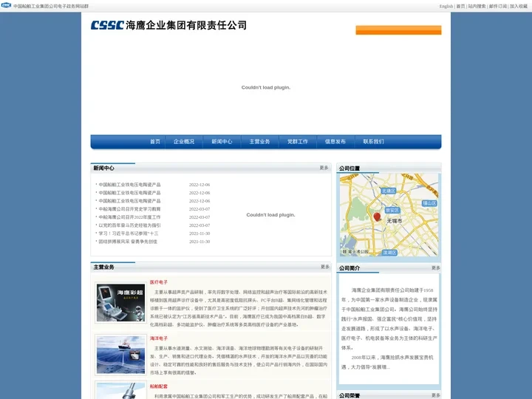Click the red location pin on map
The width and height of the screenshot is (532, 399).
click(377, 217)
